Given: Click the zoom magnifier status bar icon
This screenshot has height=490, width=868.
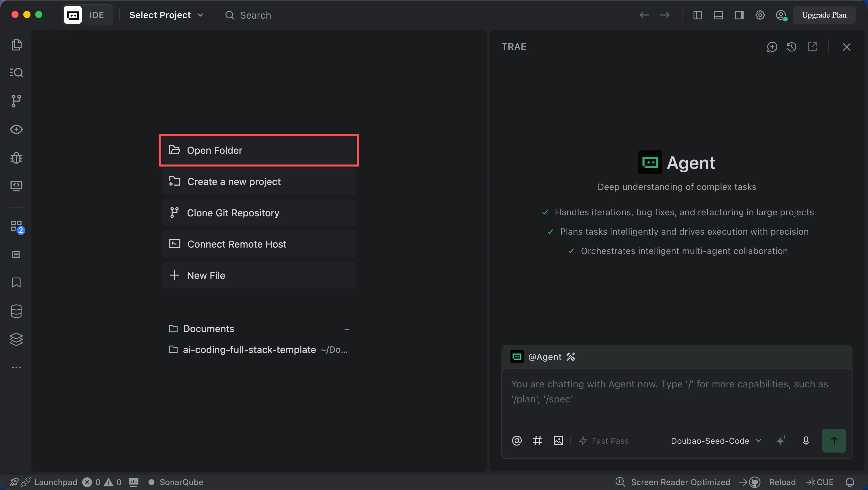Looking at the screenshot, I should [620, 482].
